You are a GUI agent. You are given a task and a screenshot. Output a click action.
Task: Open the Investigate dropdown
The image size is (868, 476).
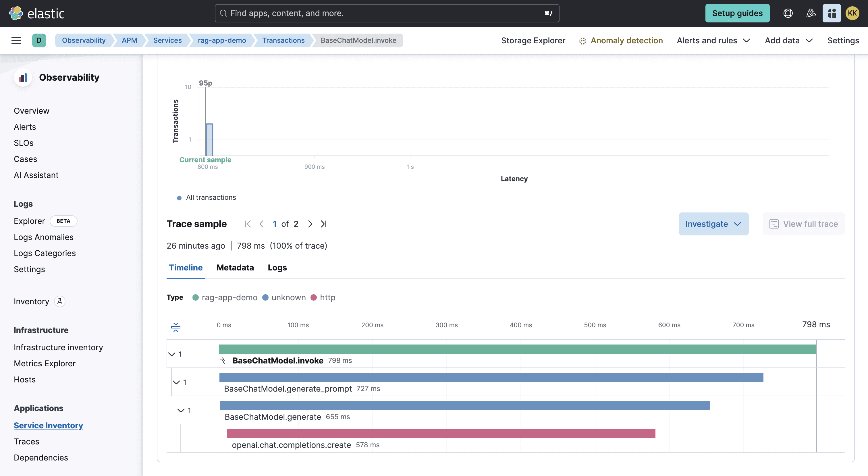(713, 224)
